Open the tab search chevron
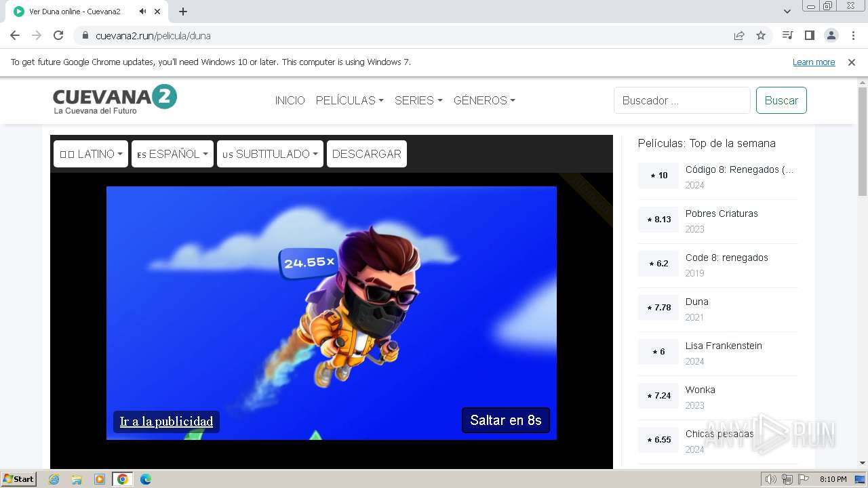The height and width of the screenshot is (488, 868). pyautogui.click(x=787, y=12)
